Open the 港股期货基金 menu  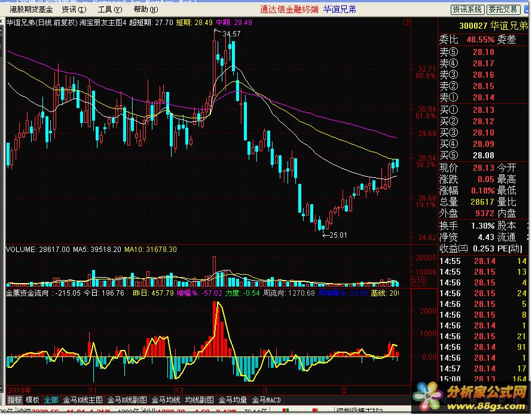tap(31, 10)
